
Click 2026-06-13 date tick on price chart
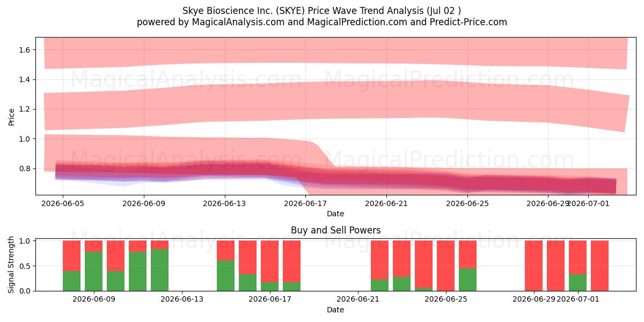click(225, 203)
